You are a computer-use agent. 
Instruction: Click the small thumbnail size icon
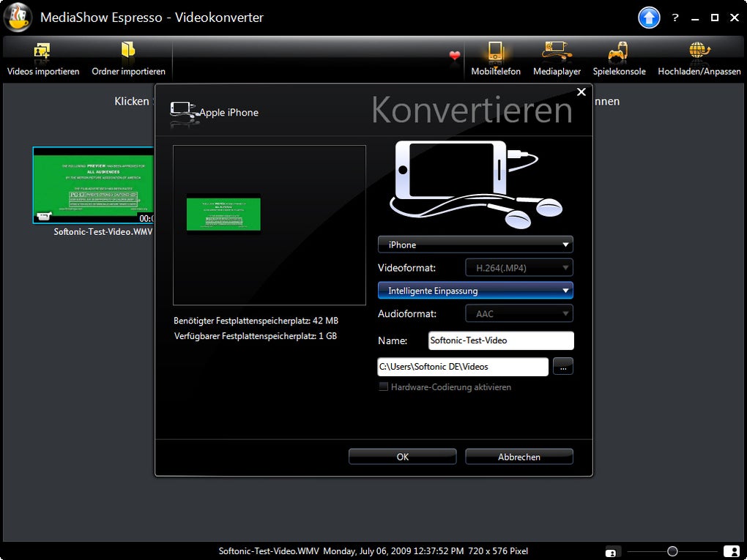pos(611,553)
